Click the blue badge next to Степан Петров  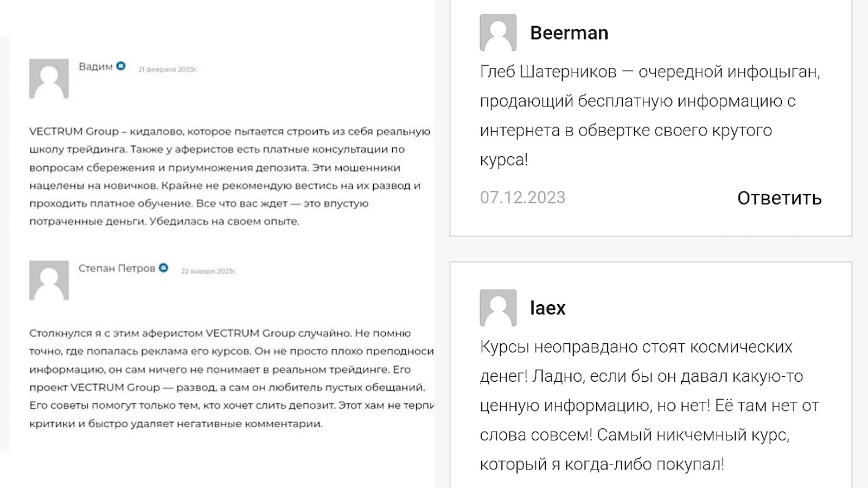(163, 268)
